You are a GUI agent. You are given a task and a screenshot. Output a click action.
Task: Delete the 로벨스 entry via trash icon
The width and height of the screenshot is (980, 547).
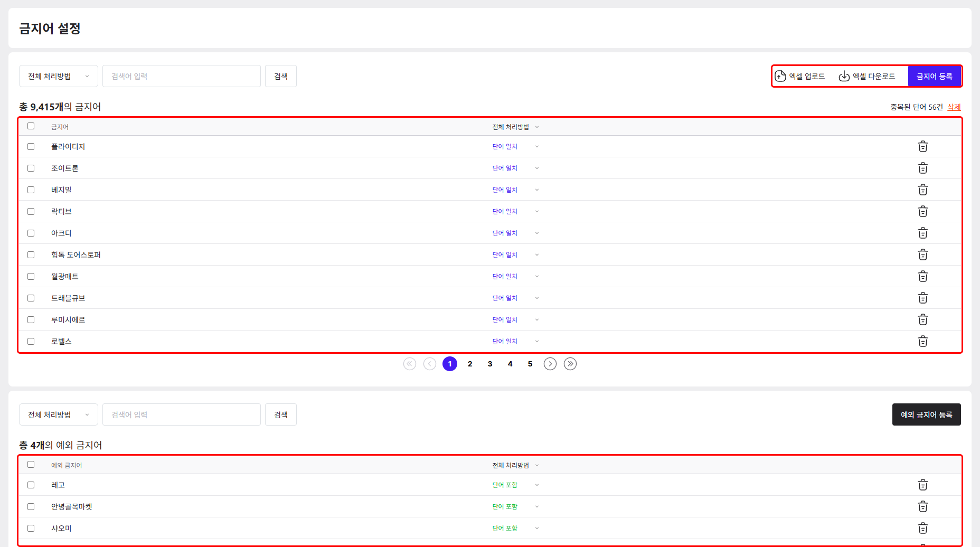[922, 341]
